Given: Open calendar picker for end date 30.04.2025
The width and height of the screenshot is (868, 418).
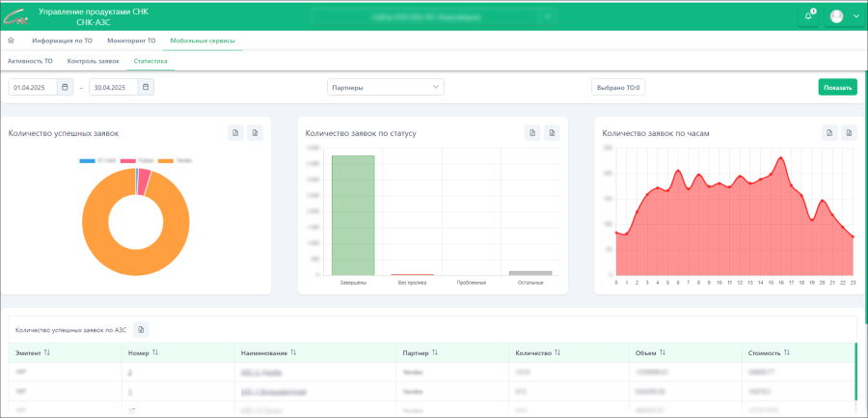Looking at the screenshot, I should tap(145, 87).
